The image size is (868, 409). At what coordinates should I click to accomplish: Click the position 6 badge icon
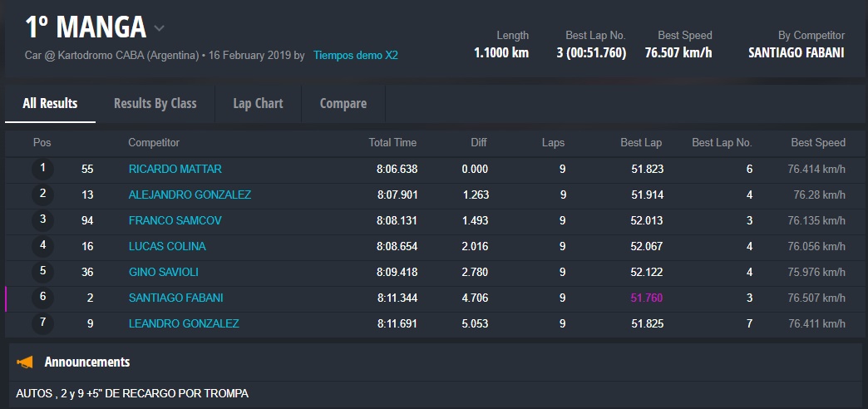click(x=42, y=298)
